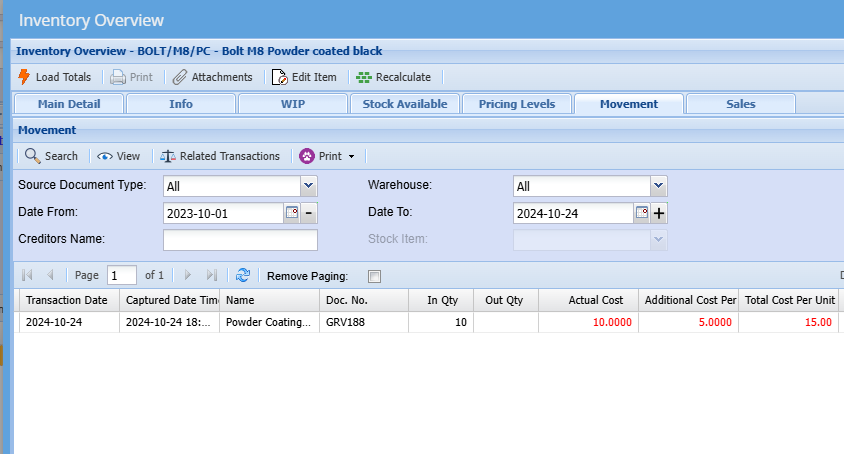The width and height of the screenshot is (844, 454).
Task: Click minus button beside Date From
Action: tap(309, 213)
